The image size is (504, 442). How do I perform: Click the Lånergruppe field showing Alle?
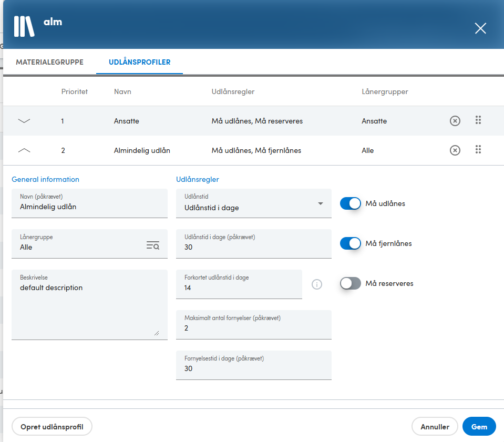[89, 244]
